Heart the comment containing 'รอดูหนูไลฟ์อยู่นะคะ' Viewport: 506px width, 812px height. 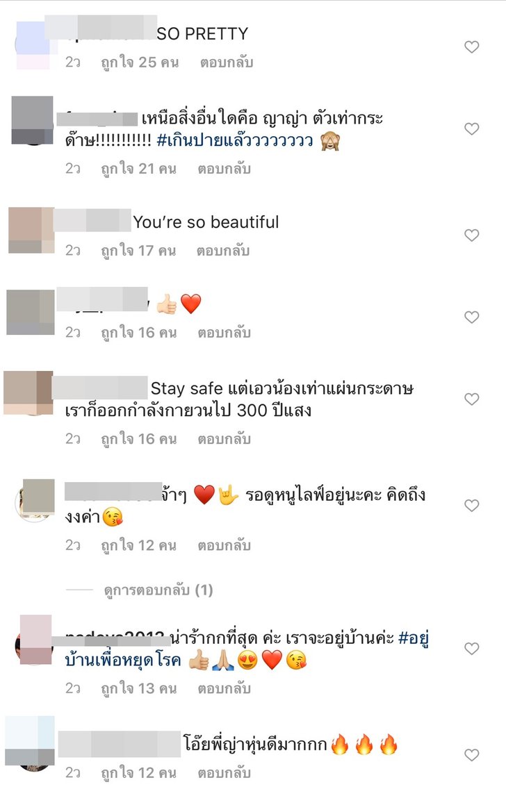tap(471, 506)
